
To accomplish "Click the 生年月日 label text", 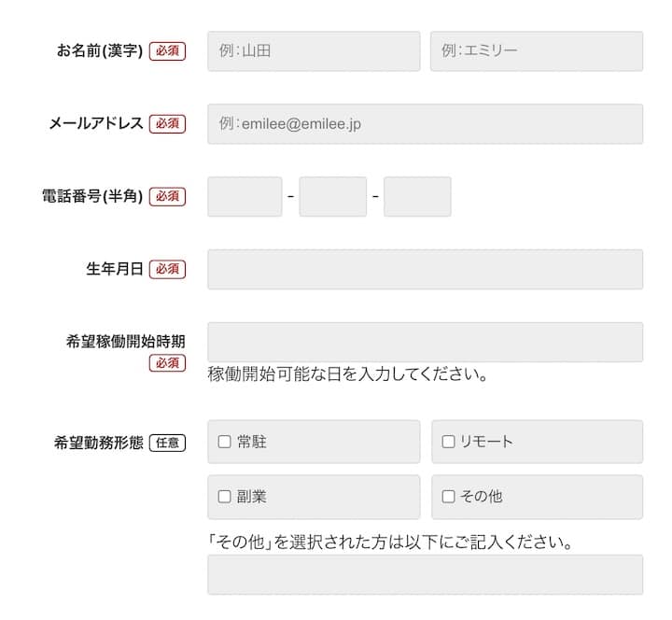I will pyautogui.click(x=115, y=269).
